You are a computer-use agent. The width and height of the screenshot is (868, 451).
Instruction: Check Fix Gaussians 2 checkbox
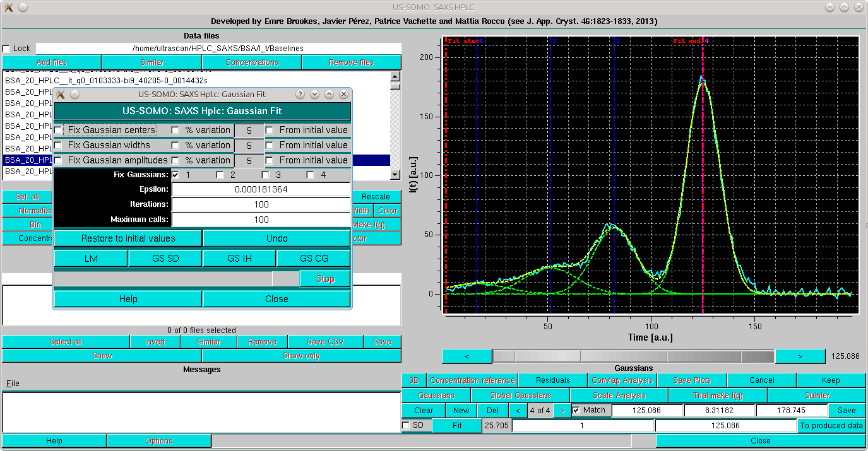(x=220, y=175)
